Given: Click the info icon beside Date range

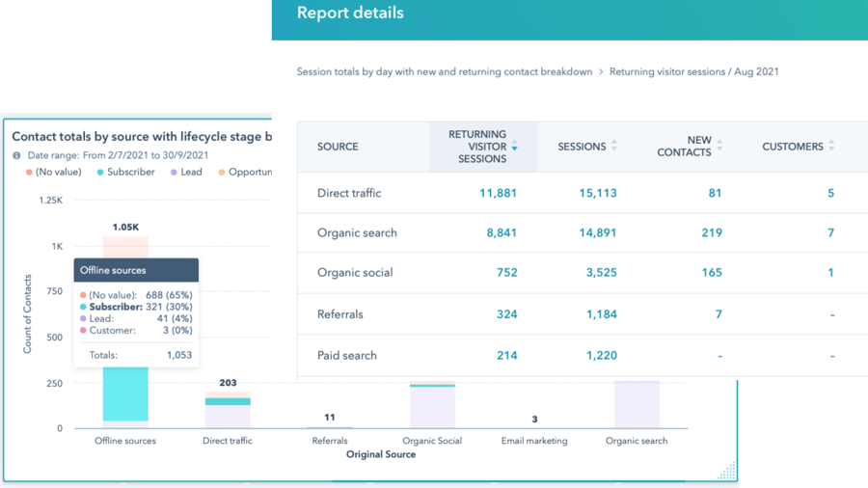Looking at the screenshot, I should point(17,155).
